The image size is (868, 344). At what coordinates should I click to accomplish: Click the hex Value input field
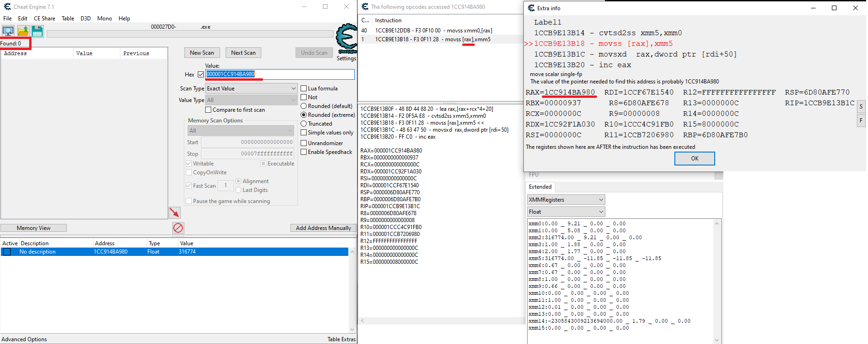pos(279,74)
